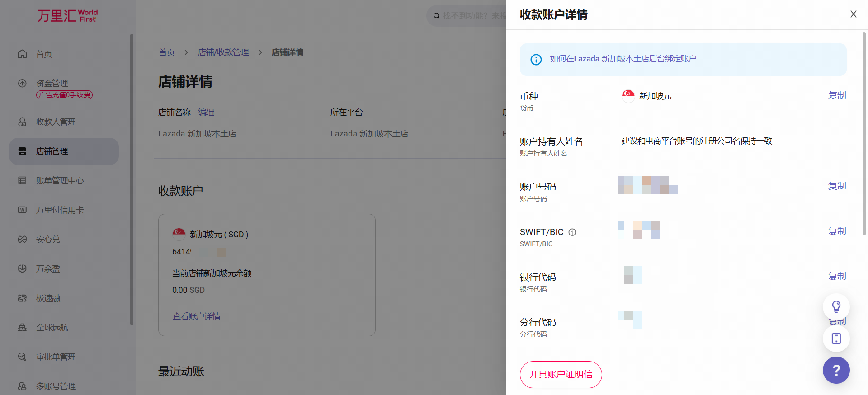Screen dimensions: 868x395
Task: Click the 安心兑 sidebar icon
Action: [x=22, y=239]
